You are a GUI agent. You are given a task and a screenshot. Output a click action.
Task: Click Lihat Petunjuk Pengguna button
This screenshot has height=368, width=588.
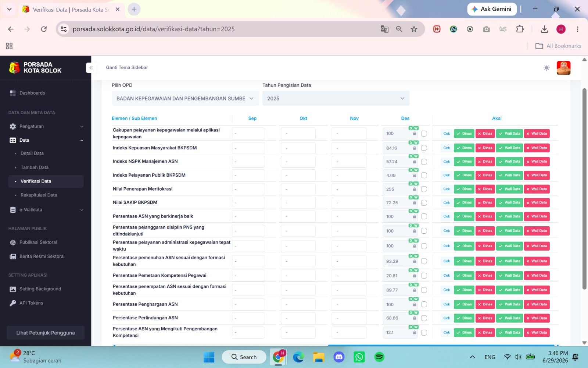[46, 333]
